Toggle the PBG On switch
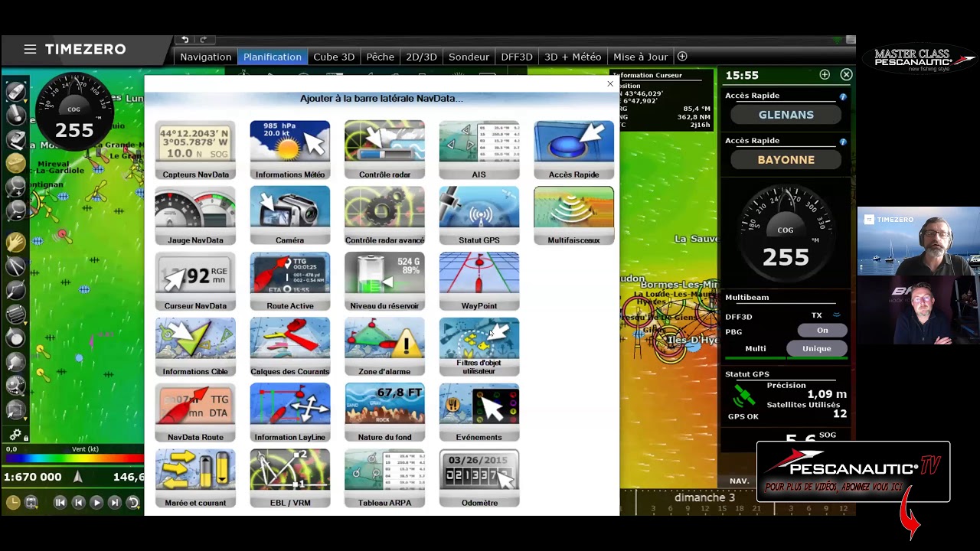 [x=822, y=331]
